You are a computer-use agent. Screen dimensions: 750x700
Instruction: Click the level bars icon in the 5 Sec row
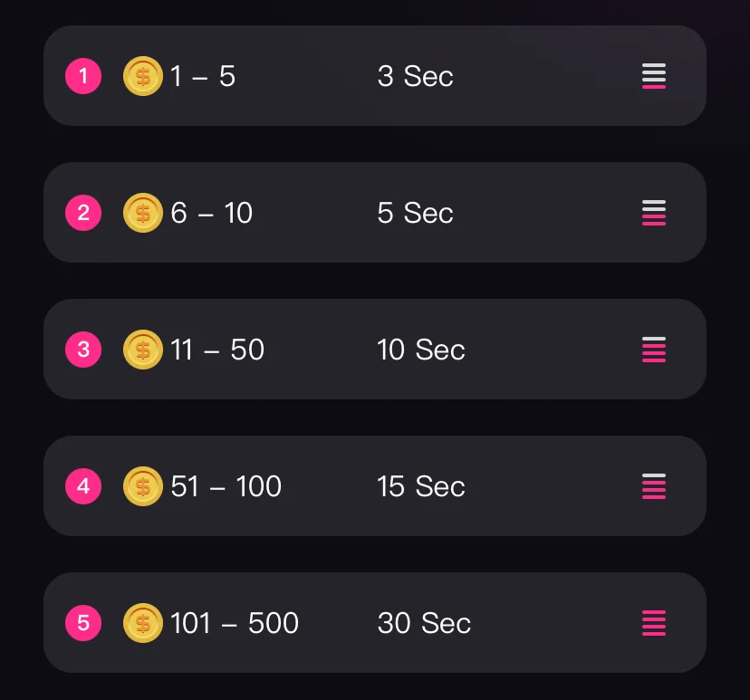click(x=654, y=213)
